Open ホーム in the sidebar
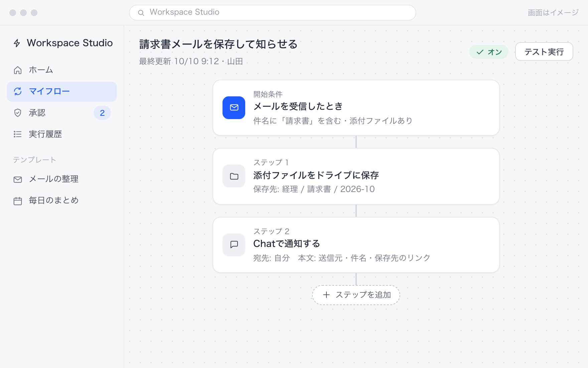Image resolution: width=588 pixels, height=368 pixels. coord(62,70)
